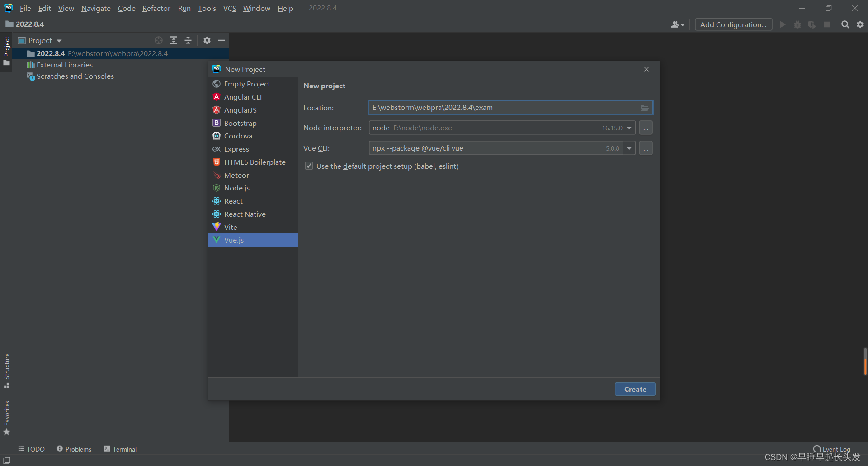The height and width of the screenshot is (466, 868).
Task: Click inside the Location input field
Action: point(497,108)
